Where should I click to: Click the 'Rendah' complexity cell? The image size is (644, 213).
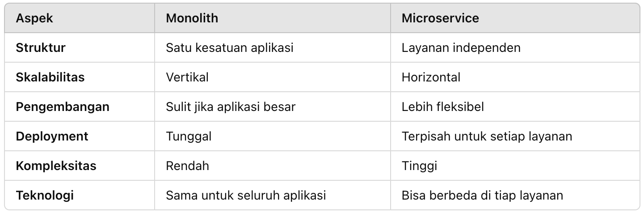[x=187, y=166]
